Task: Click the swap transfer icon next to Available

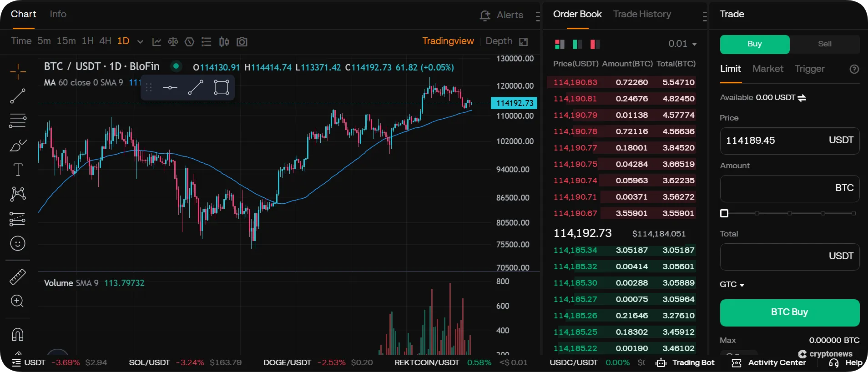Action: 802,98
